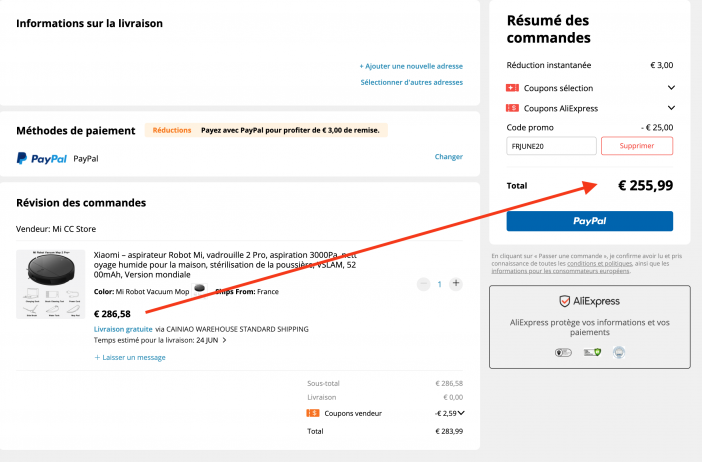Image resolution: width=702 pixels, height=462 pixels.
Task: Click the quantity value 1
Action: pyautogui.click(x=440, y=284)
